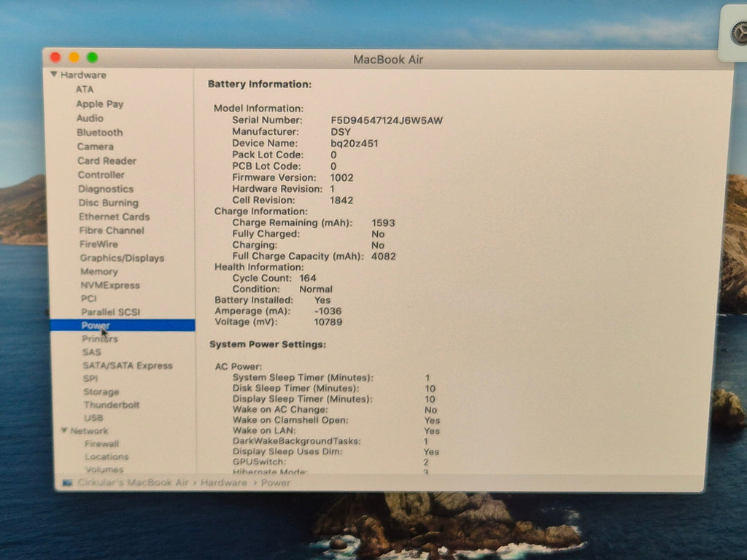Select the highlighted Power entry

[123, 325]
